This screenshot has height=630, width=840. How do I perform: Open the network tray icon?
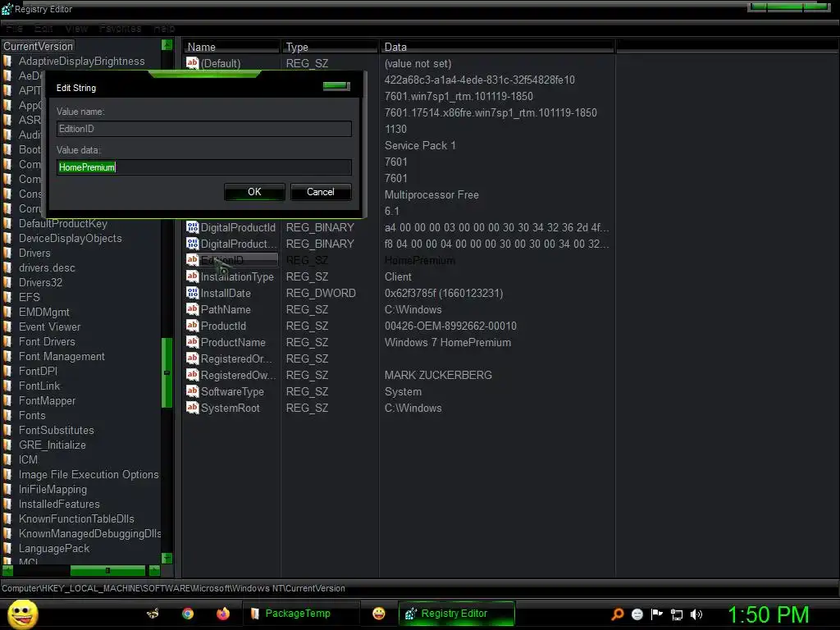click(677, 614)
